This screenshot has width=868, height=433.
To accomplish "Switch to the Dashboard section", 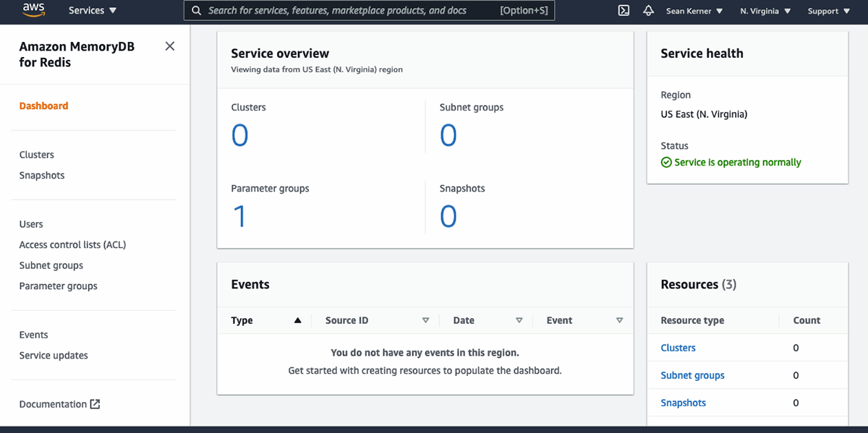I will point(43,106).
